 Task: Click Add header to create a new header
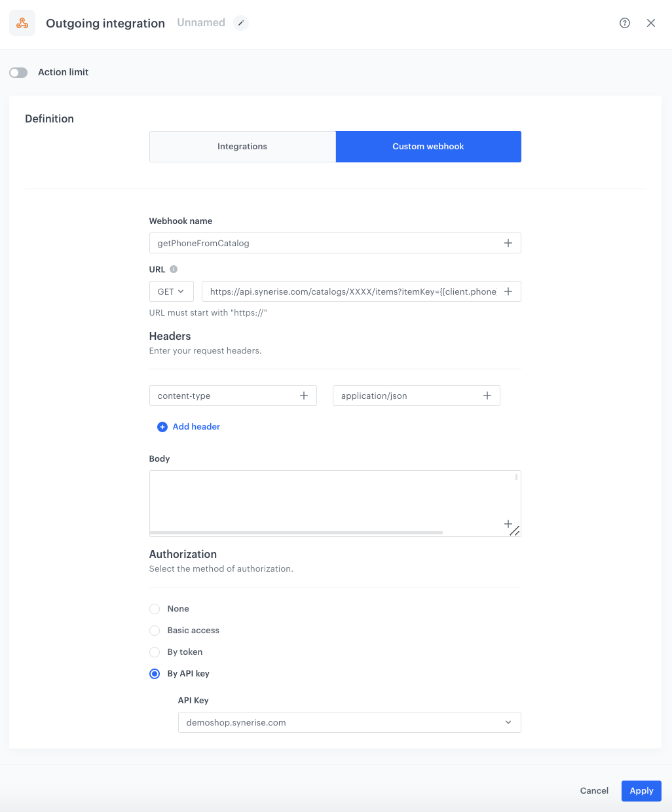tap(189, 426)
